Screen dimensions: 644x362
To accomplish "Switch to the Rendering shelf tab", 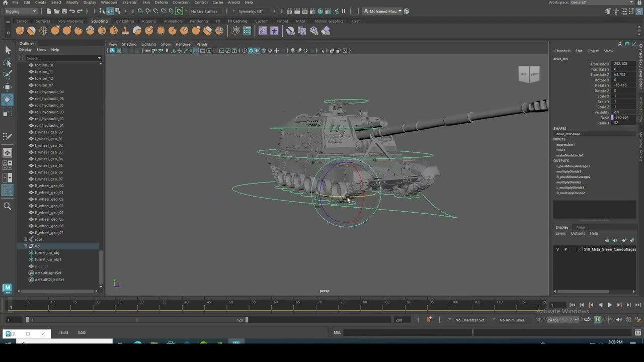I will [199, 21].
